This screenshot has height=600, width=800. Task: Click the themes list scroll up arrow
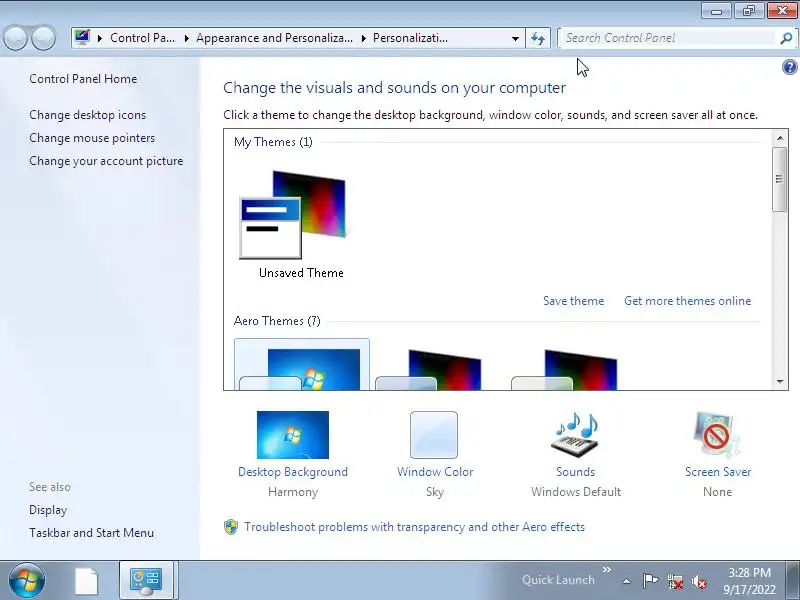[780, 138]
